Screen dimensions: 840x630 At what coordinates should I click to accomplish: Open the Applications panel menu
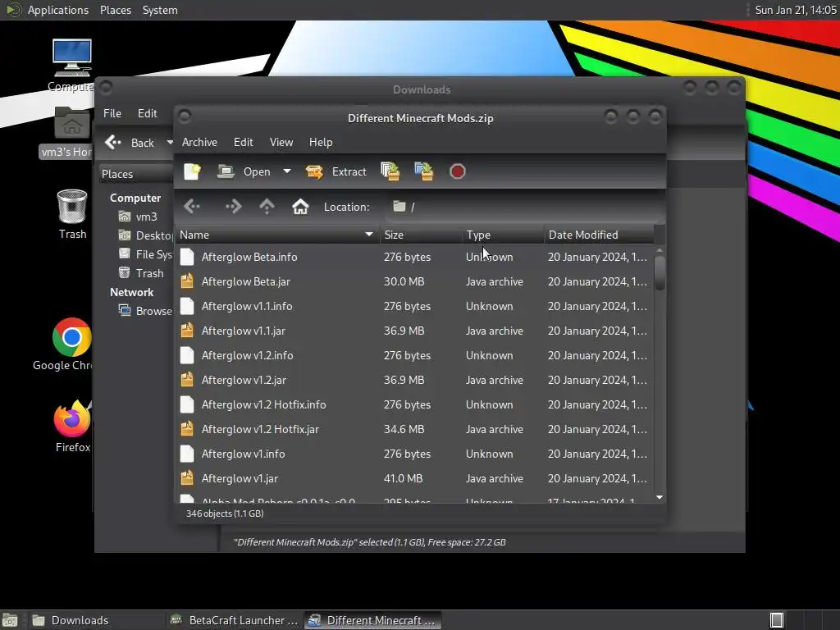(x=58, y=10)
